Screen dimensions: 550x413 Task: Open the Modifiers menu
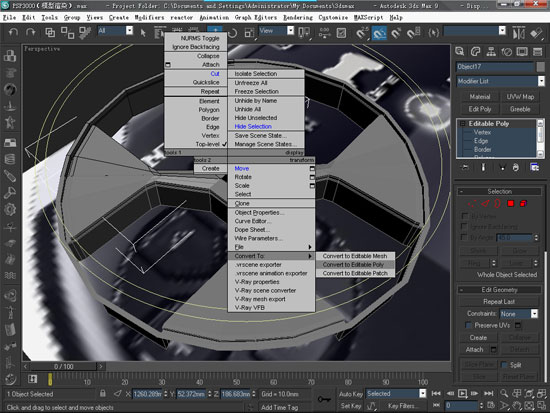point(149,17)
